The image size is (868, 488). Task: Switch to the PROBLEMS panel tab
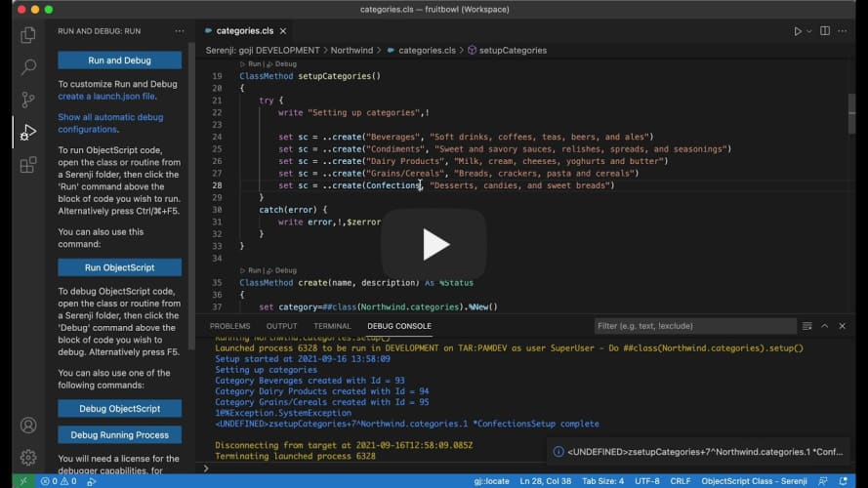[x=229, y=326]
